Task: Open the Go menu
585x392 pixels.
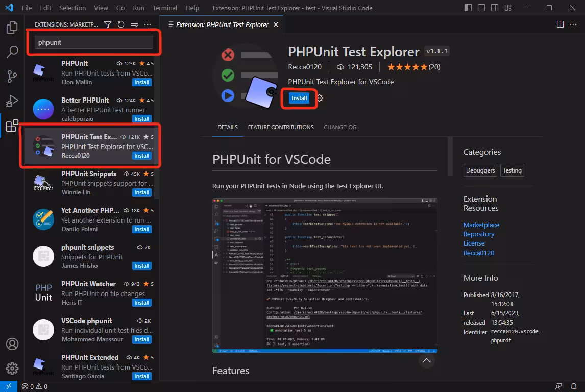Action: tap(120, 8)
